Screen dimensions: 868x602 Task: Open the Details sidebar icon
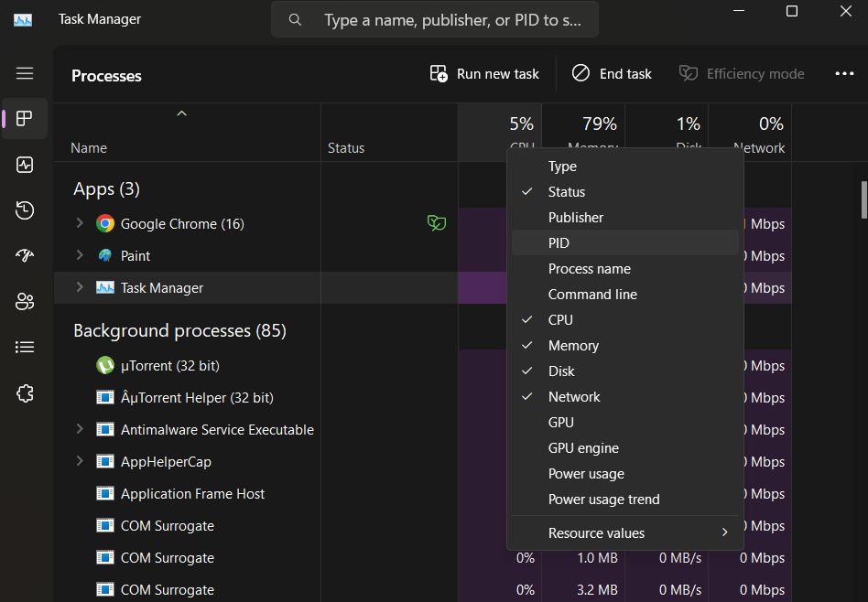[x=25, y=348]
